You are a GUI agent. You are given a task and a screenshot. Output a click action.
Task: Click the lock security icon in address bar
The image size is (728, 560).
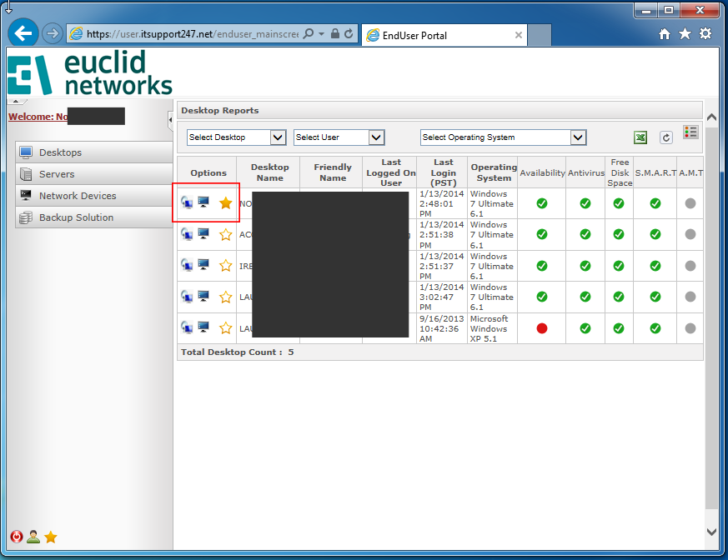[x=334, y=34]
